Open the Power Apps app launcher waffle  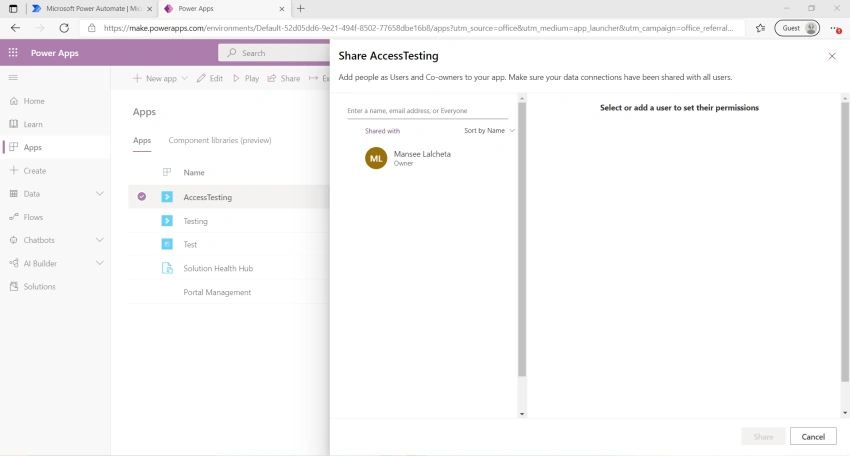point(13,53)
